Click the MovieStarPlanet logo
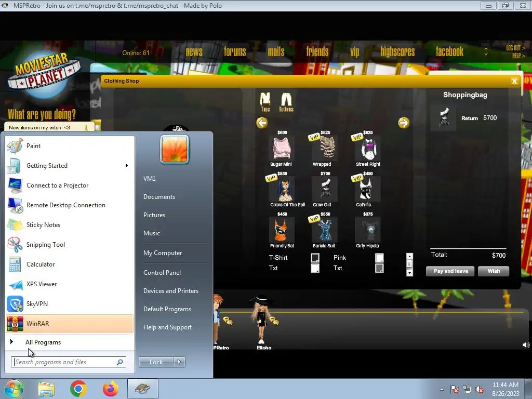This screenshot has height=399, width=532. [x=44, y=75]
